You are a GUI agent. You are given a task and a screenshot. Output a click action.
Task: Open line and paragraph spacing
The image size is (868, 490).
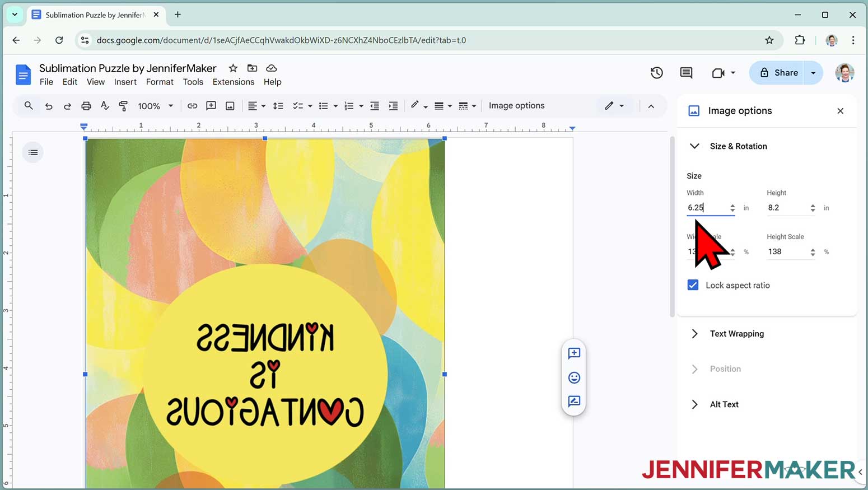pos(278,106)
